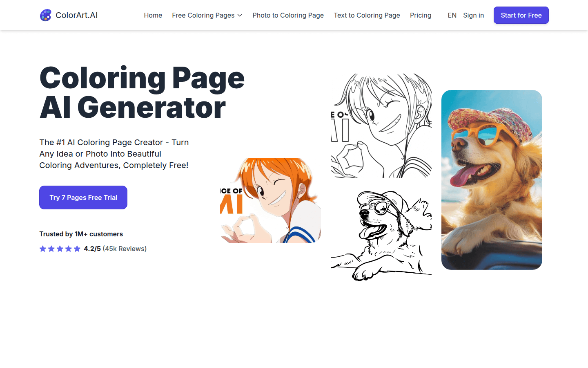Screen dimensions: 588x368
Task: Expand the Free Coloring Pages chevron
Action: (x=240, y=15)
